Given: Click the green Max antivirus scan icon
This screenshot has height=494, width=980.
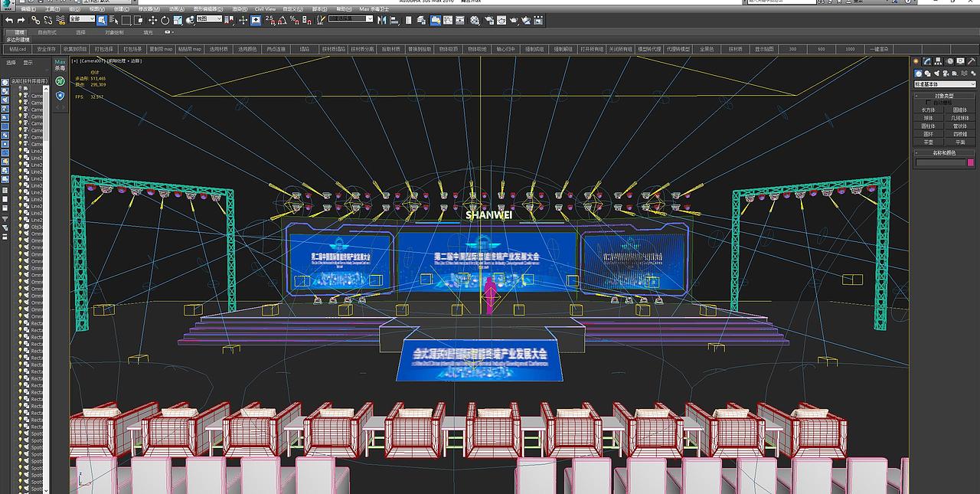Looking at the screenshot, I should [x=60, y=80].
